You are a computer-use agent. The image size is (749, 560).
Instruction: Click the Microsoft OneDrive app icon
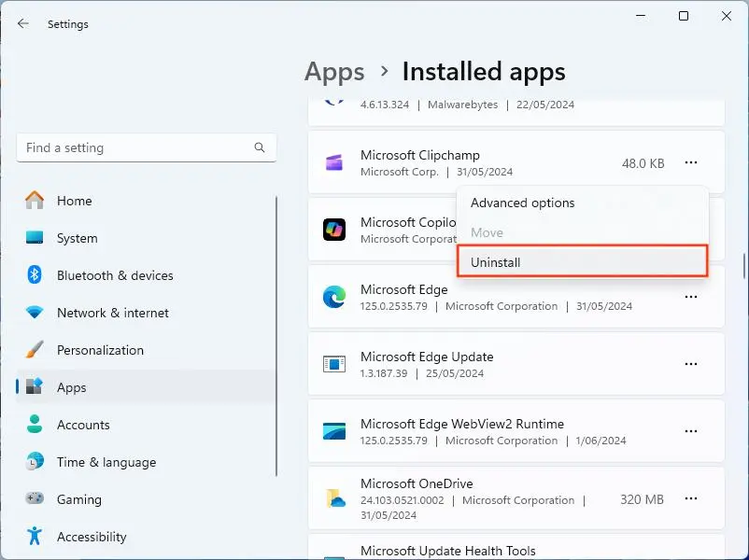click(x=335, y=498)
